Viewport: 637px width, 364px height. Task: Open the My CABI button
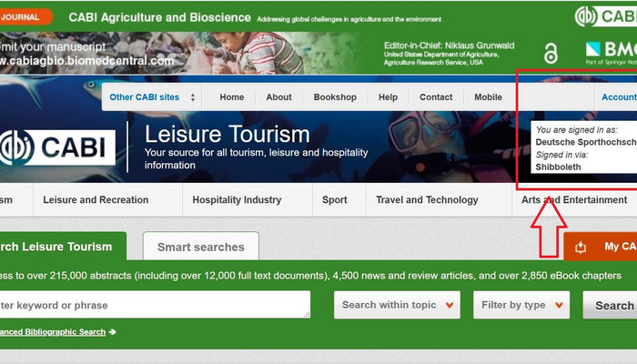[x=601, y=247]
